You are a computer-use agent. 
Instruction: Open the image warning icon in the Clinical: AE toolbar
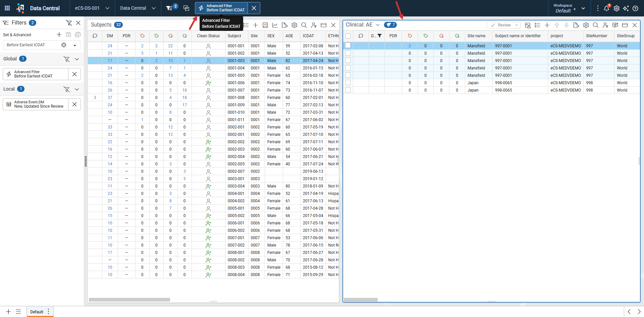(528, 25)
